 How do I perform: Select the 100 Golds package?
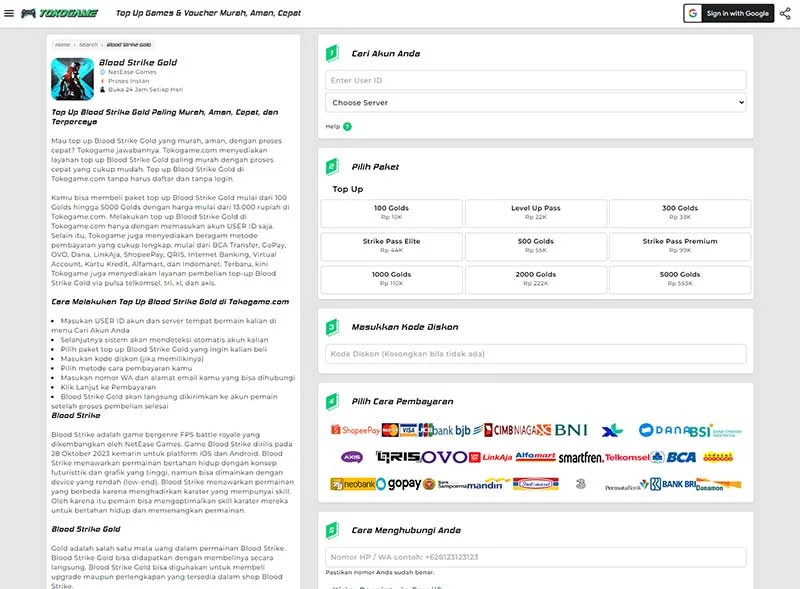click(x=392, y=213)
